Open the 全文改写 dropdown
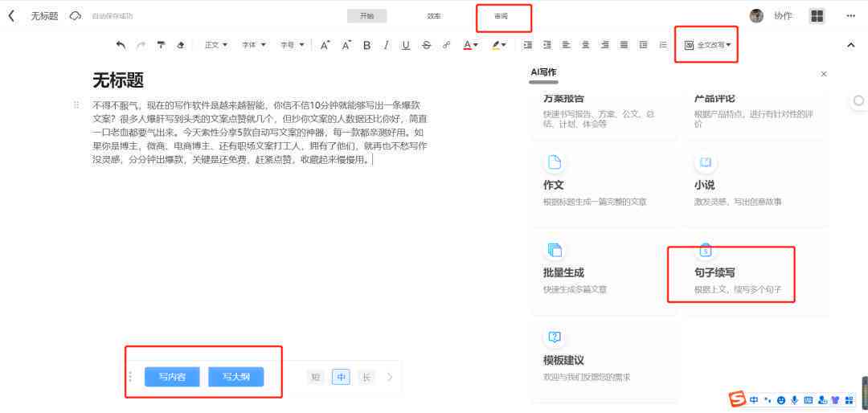The height and width of the screenshot is (413, 868). click(708, 45)
